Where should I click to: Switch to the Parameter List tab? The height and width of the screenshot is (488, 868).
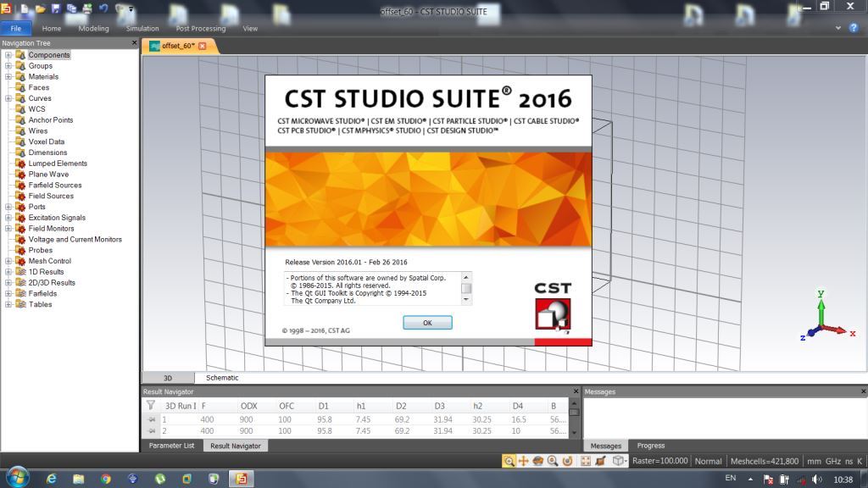point(171,446)
